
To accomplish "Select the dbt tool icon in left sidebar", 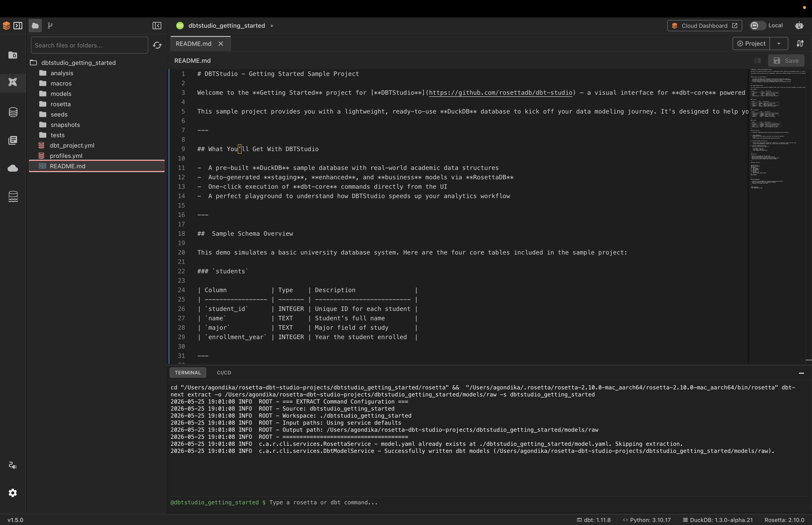I will point(13,82).
